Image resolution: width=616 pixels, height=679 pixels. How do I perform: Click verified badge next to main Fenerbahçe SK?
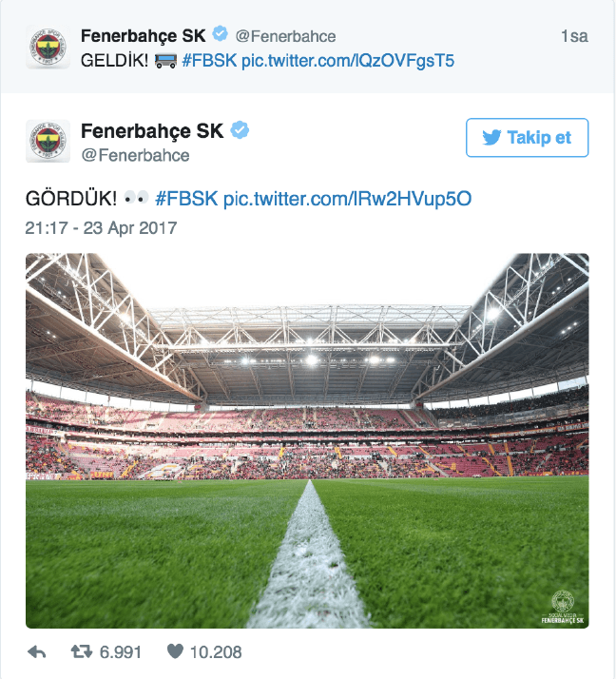pos(240,130)
